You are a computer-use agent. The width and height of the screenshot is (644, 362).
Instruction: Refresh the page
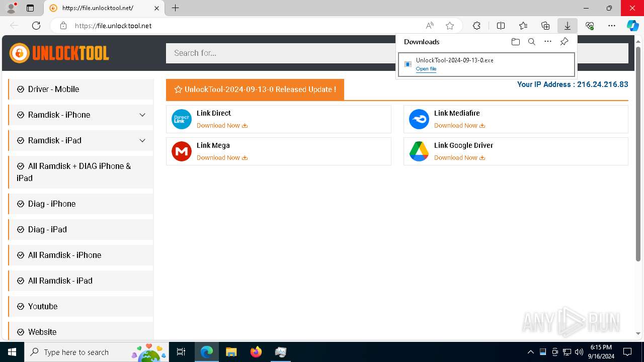point(36,26)
